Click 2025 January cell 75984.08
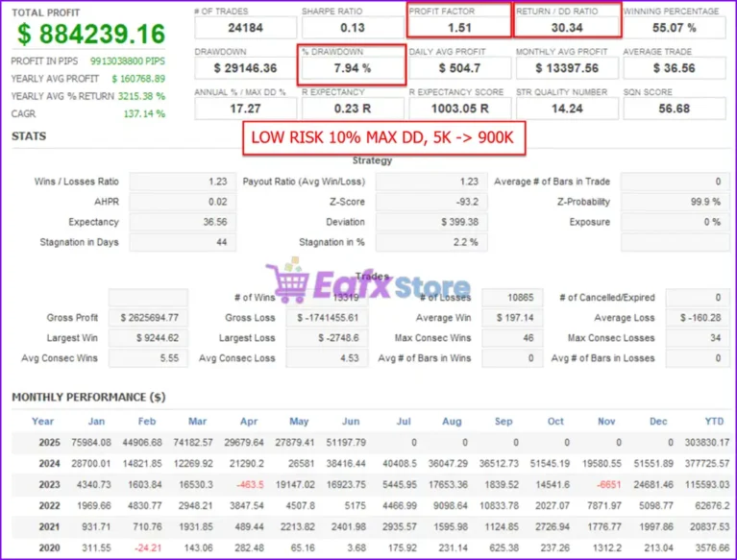Image resolution: width=737 pixels, height=560 pixels. pyautogui.click(x=91, y=443)
